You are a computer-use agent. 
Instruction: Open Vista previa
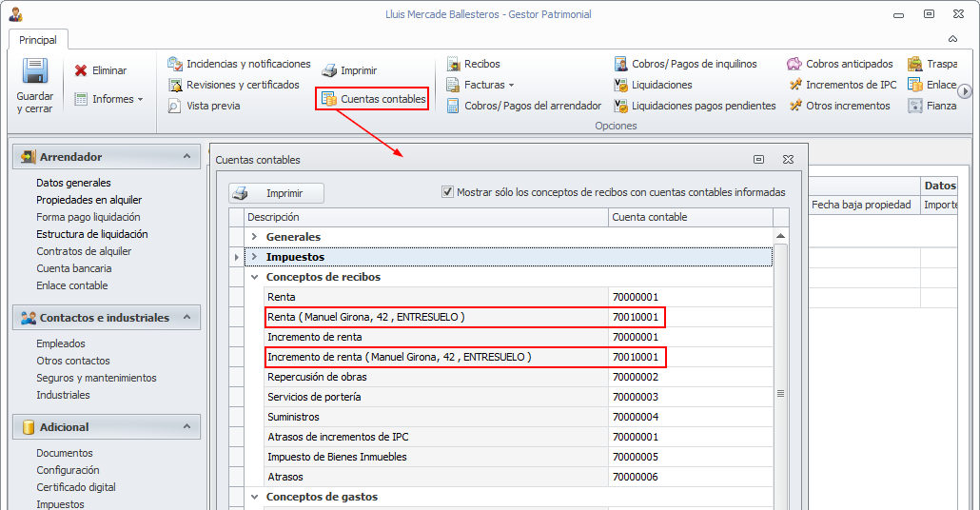[x=204, y=106]
